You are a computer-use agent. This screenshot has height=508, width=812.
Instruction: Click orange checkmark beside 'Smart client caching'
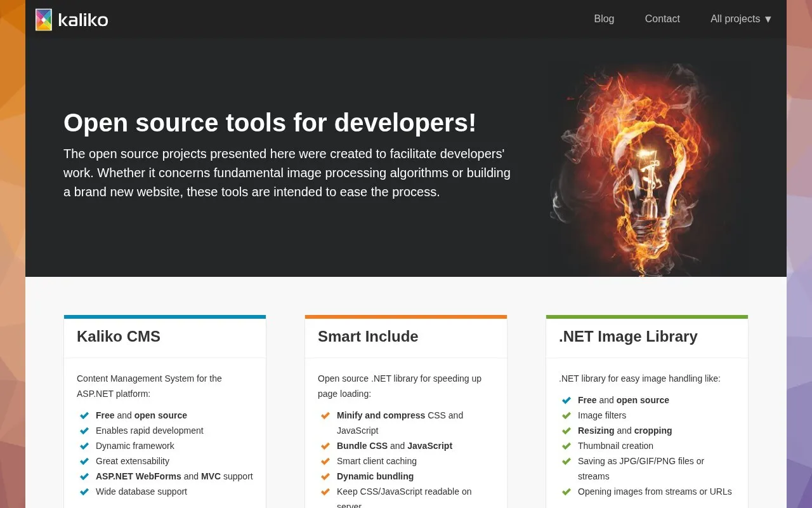(325, 461)
